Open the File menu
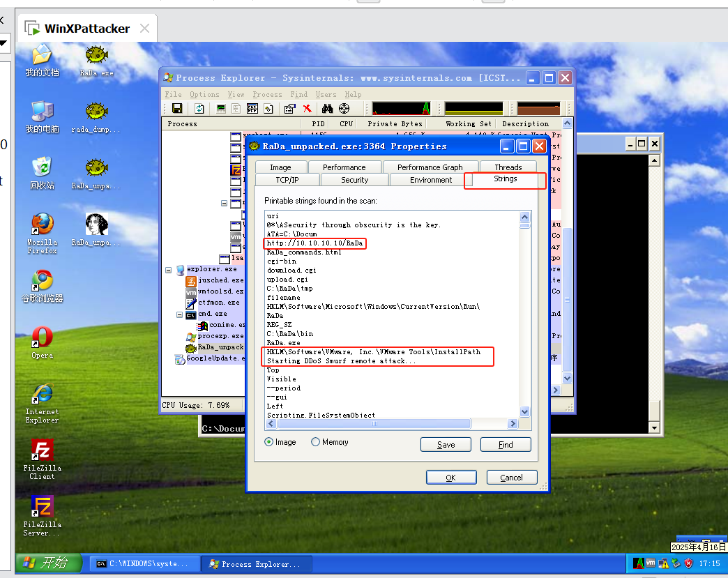The height and width of the screenshot is (578, 728). [x=173, y=95]
